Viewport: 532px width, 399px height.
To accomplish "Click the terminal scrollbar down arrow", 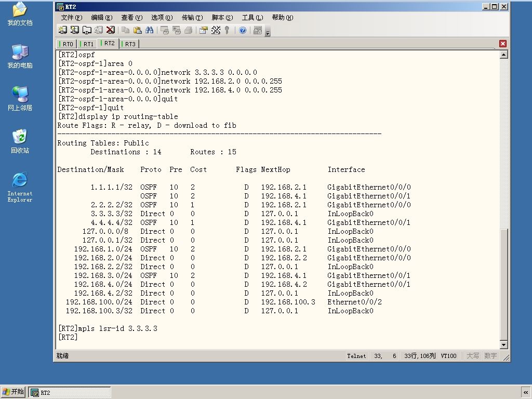I will [504, 345].
